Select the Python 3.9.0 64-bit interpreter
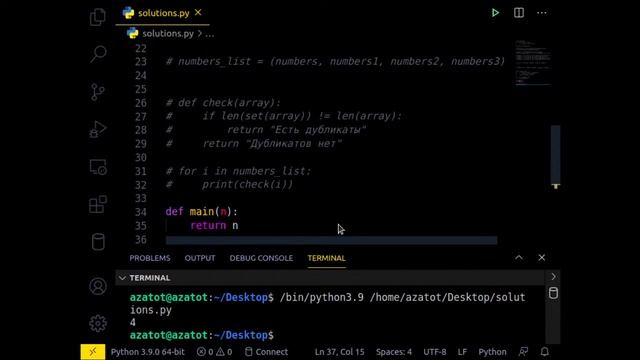This screenshot has height=360, width=640. pyautogui.click(x=147, y=352)
